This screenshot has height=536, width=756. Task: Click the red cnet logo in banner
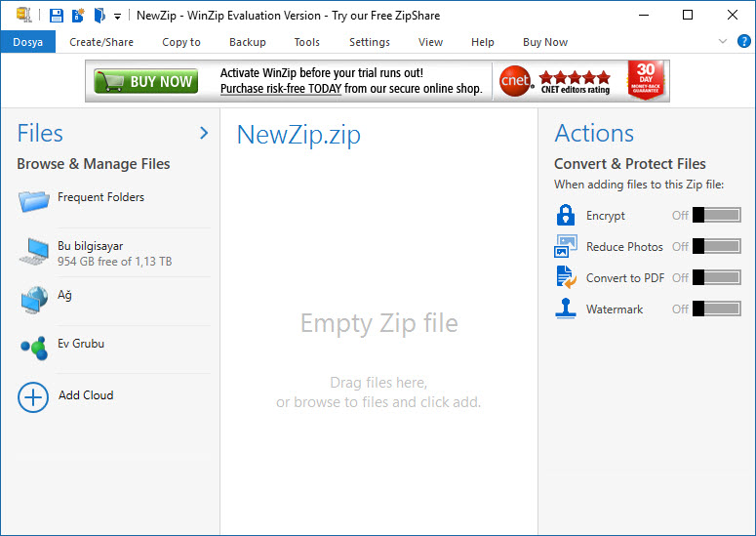(515, 81)
